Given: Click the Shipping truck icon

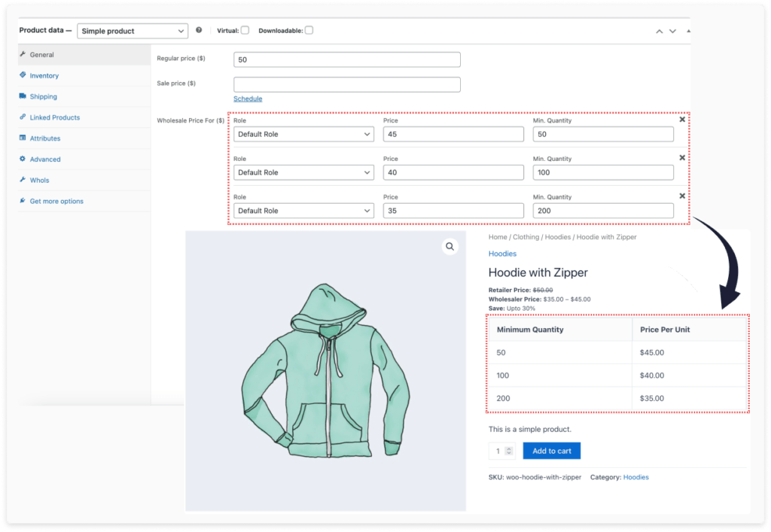Looking at the screenshot, I should pyautogui.click(x=24, y=96).
